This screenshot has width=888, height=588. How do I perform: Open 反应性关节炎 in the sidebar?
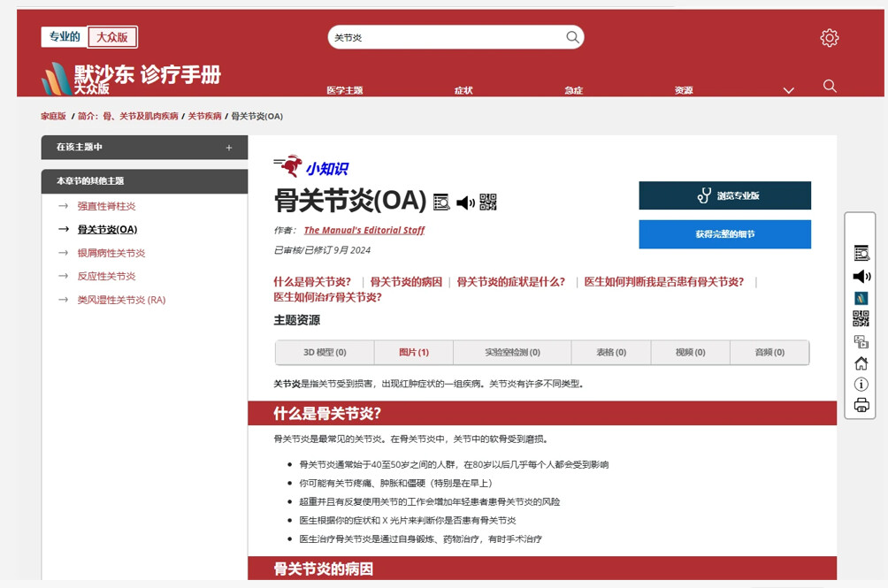coord(106,276)
